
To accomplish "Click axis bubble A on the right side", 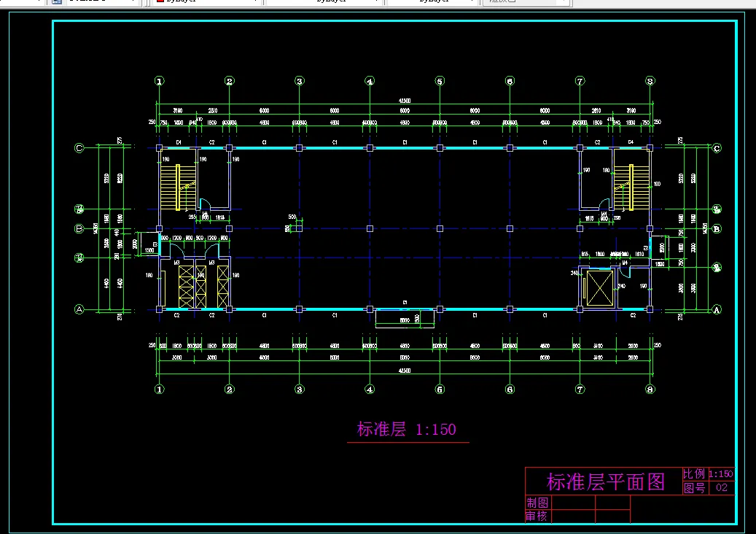I will pos(717,310).
